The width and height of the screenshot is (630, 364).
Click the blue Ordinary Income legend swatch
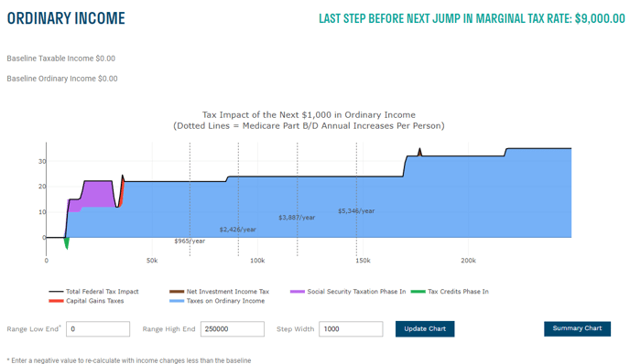pos(177,301)
